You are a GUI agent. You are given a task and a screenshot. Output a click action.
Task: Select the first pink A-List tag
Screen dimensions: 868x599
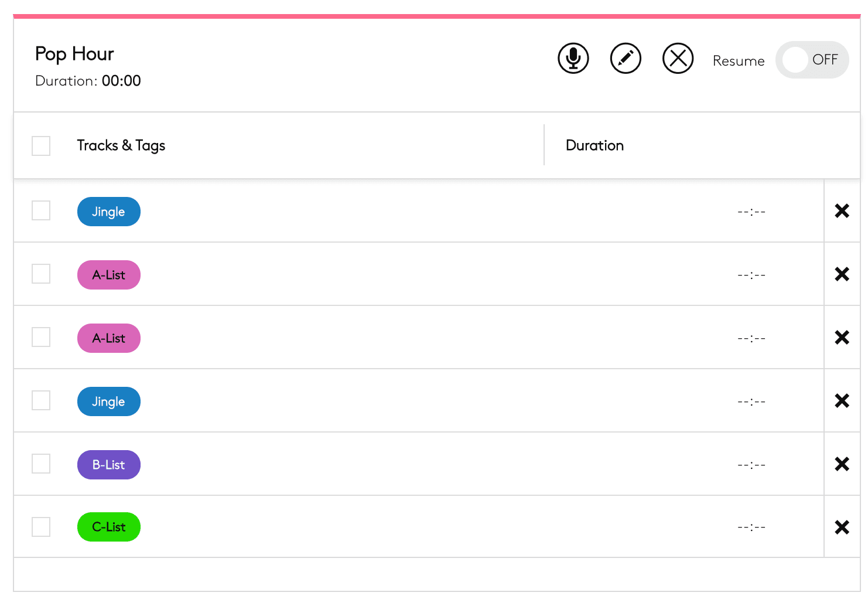click(x=109, y=275)
